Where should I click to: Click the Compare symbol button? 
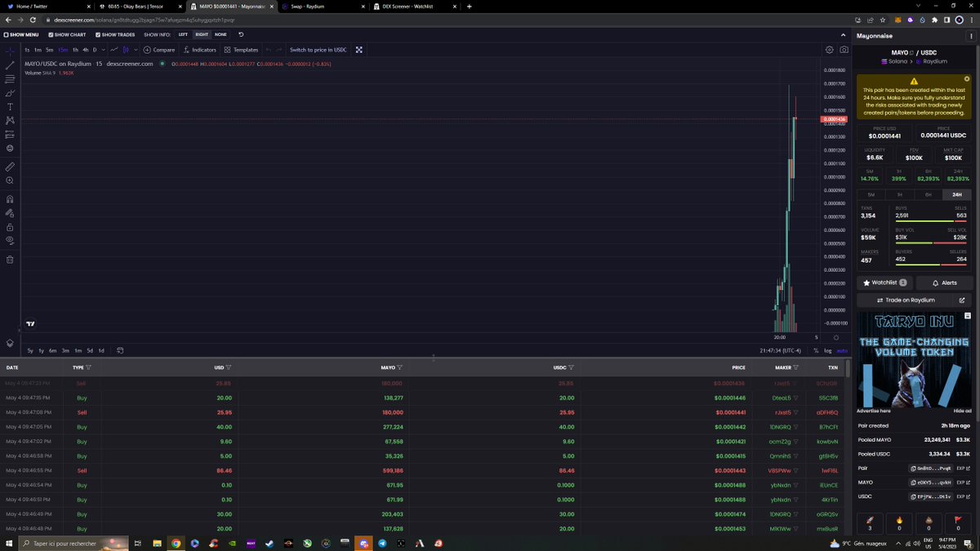pyautogui.click(x=158, y=50)
